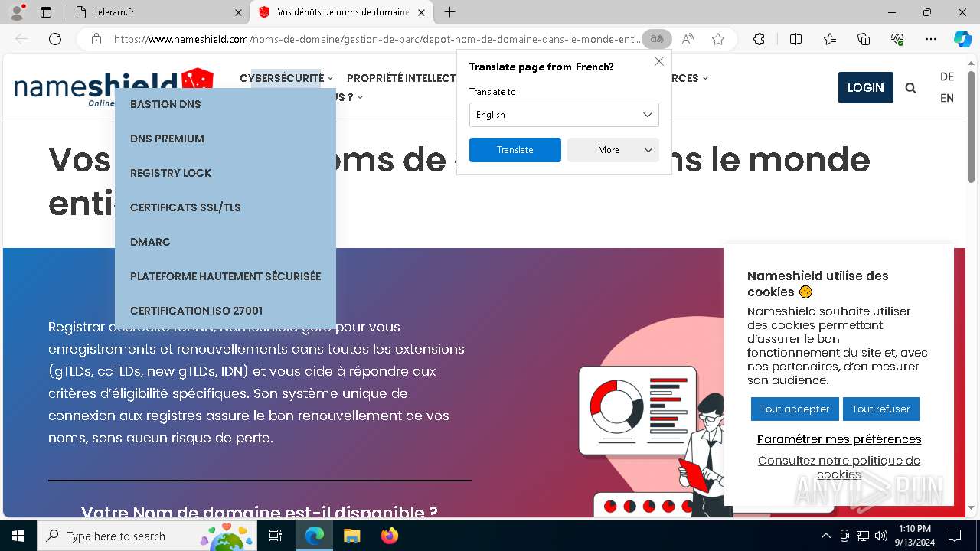980x551 pixels.
Task: Expand the Ressources menu chevron
Action: point(705,78)
